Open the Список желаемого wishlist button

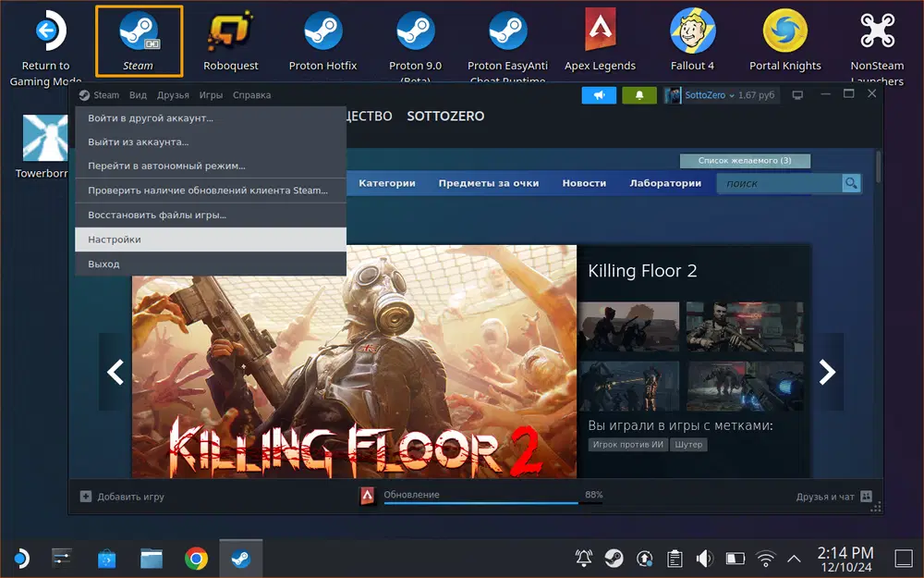(x=744, y=161)
